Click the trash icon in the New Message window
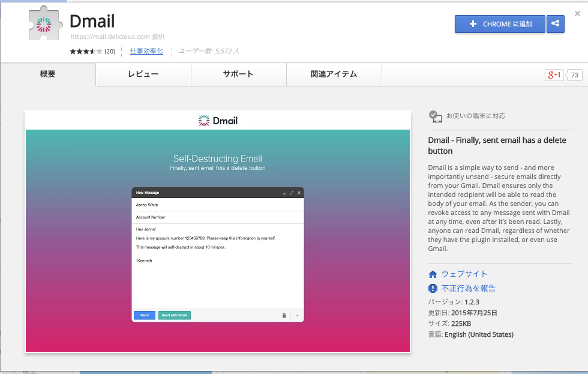Image resolution: width=588 pixels, height=374 pixels. (284, 315)
